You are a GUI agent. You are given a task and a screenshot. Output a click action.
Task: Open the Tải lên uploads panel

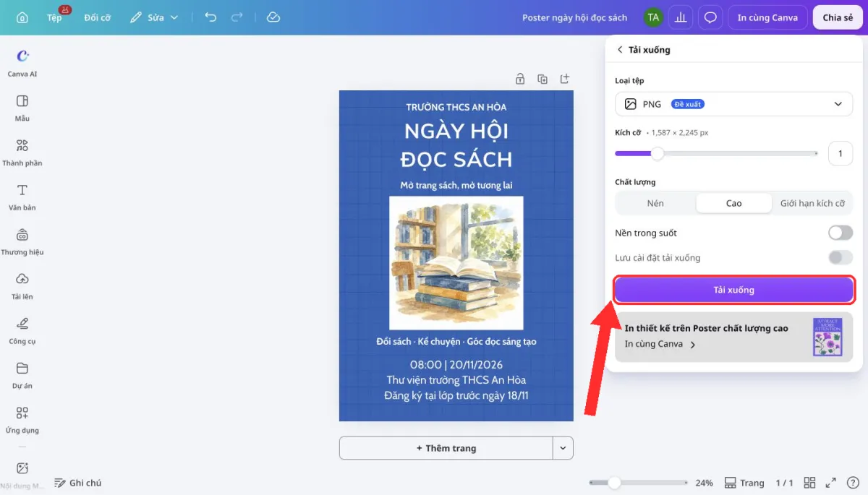click(22, 285)
